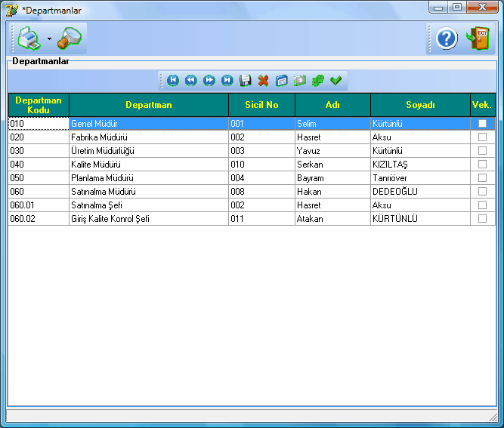Click the search magnifier icon
504x428 pixels.
pyautogui.click(x=70, y=38)
